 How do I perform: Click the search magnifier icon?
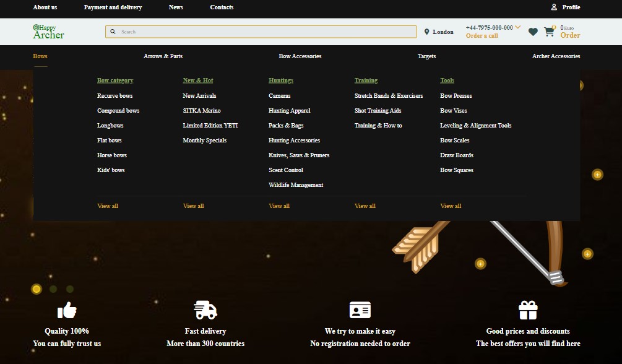(113, 32)
